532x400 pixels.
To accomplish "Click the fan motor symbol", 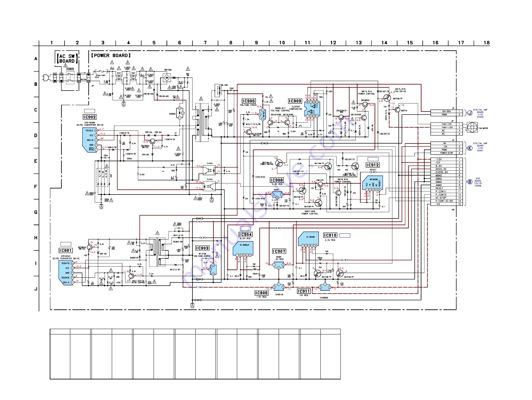I will [x=472, y=127].
